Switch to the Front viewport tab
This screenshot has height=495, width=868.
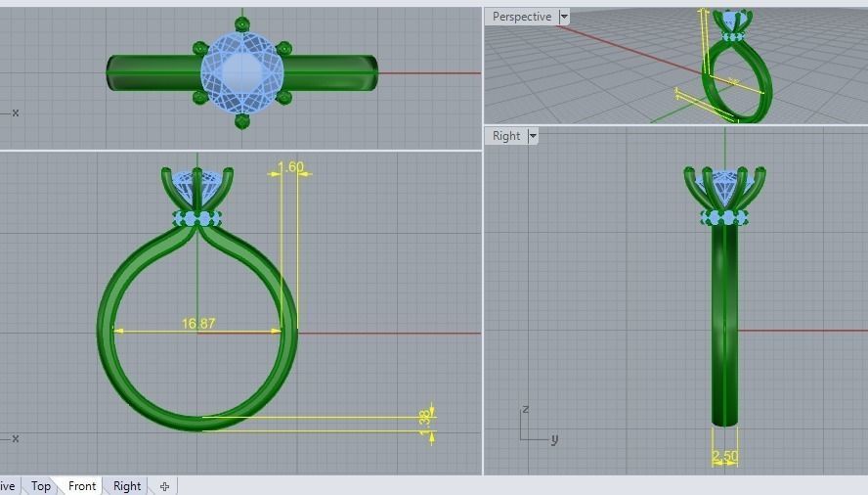pyautogui.click(x=82, y=486)
